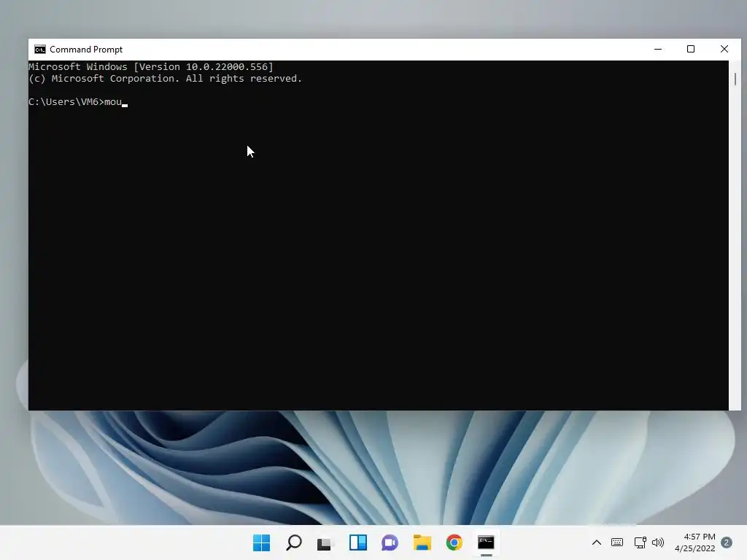
Task: Click the volume speaker tray icon
Action: click(658, 542)
